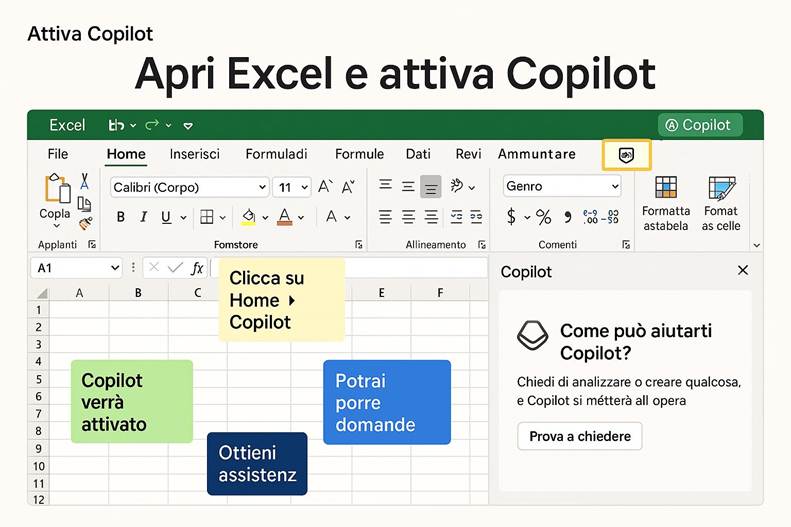The height and width of the screenshot is (527, 791).
Task: Click the Insert Function fx icon
Action: pos(197,268)
